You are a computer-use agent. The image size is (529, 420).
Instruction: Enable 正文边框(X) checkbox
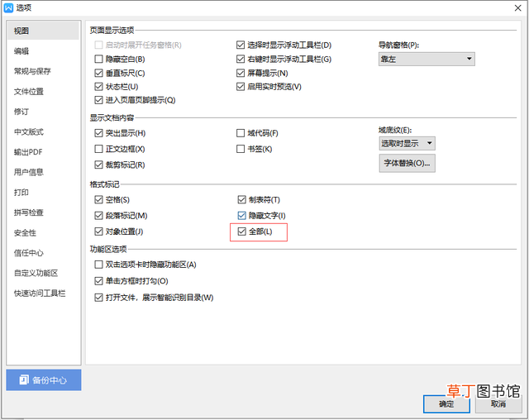pos(98,149)
